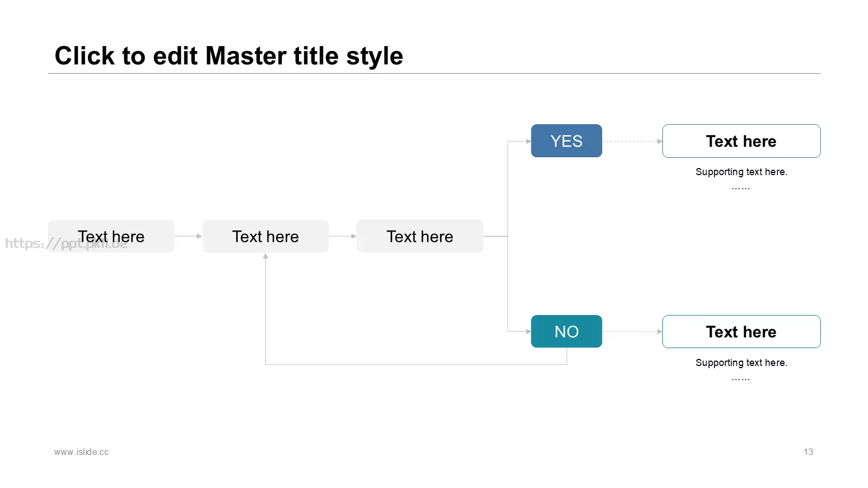Click the slide title 'Click to edit Master title style'
The height and width of the screenshot is (488, 868).
[228, 56]
